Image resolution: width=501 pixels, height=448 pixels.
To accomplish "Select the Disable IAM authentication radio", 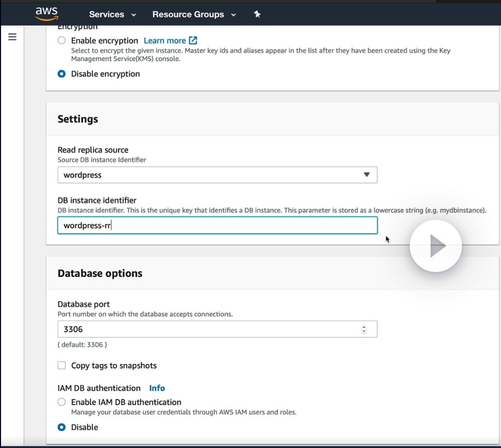I will point(61,427).
